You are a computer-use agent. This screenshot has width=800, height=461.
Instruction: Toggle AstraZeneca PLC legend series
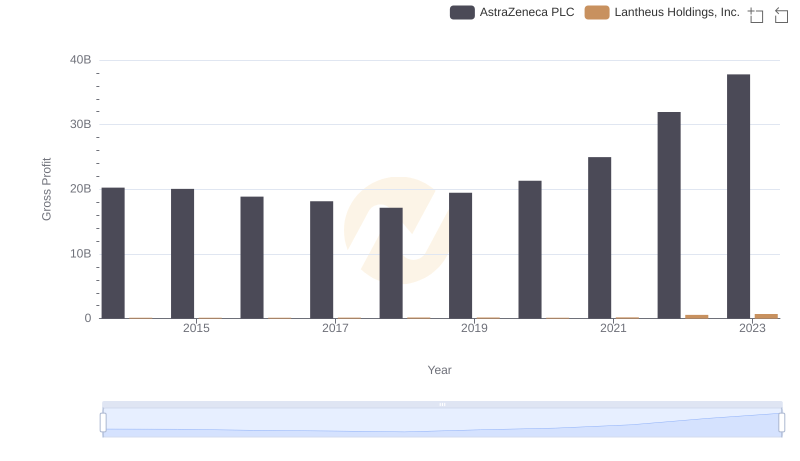tap(512, 12)
